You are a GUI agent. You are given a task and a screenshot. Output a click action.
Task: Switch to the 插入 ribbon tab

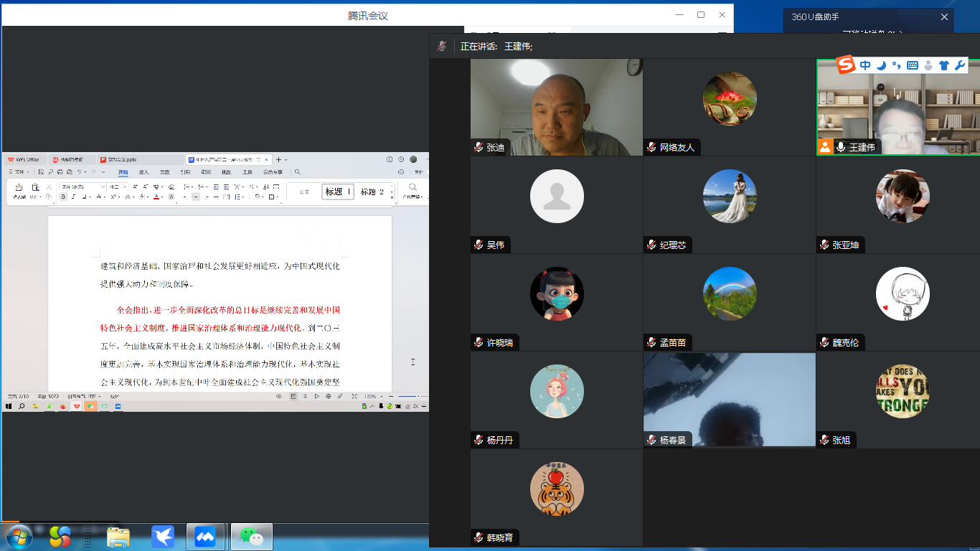click(x=143, y=172)
